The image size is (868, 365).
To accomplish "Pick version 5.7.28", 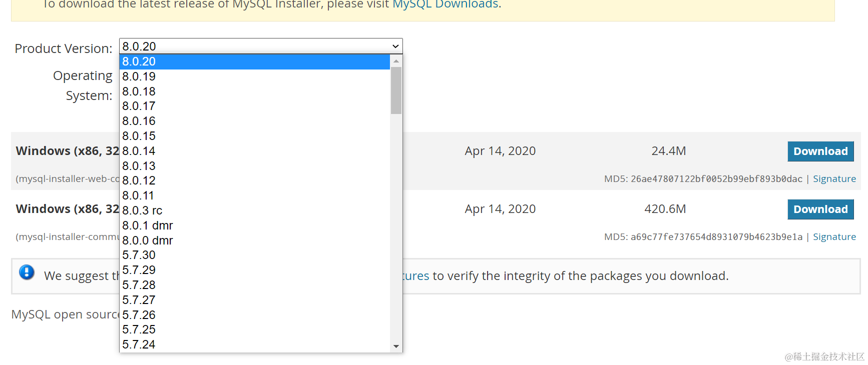I will pos(255,285).
